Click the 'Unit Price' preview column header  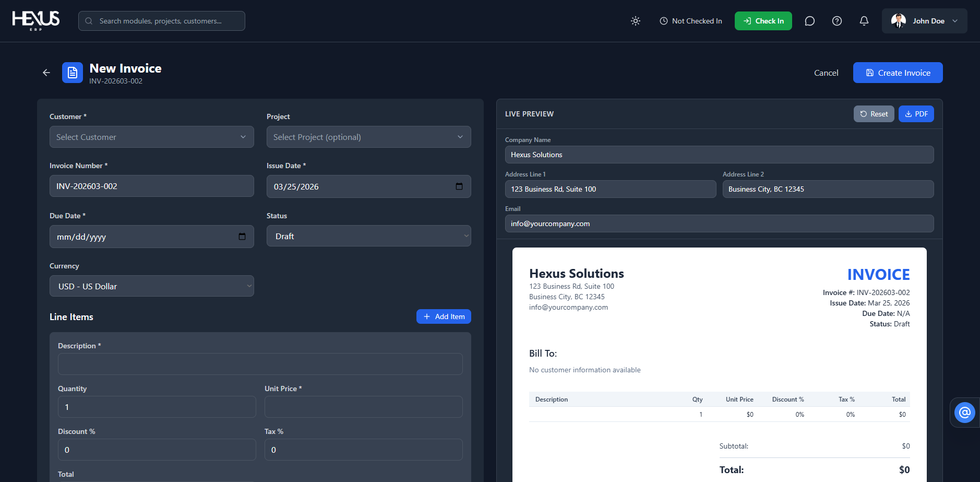(x=739, y=399)
